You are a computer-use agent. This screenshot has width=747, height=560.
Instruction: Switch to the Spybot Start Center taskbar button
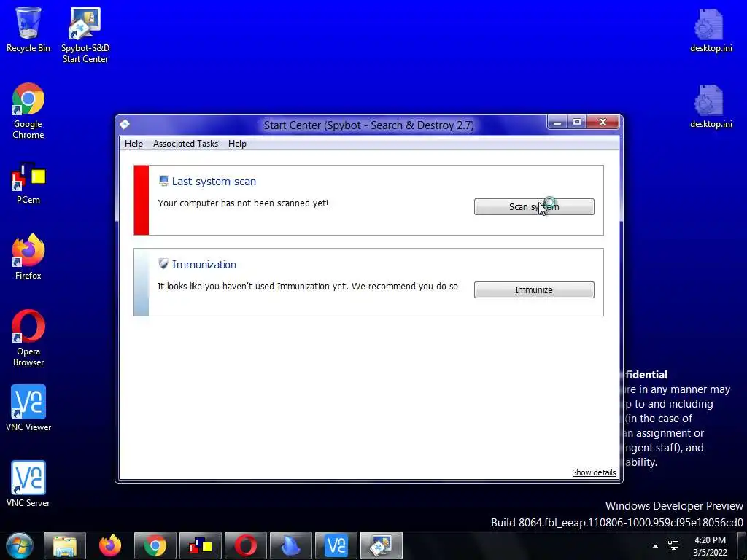381,545
